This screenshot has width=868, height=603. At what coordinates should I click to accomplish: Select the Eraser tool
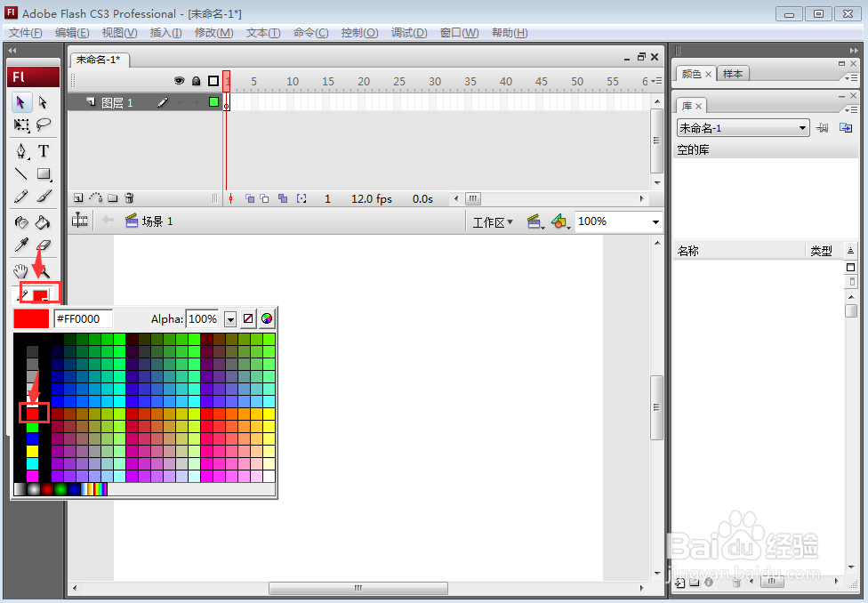tap(44, 245)
